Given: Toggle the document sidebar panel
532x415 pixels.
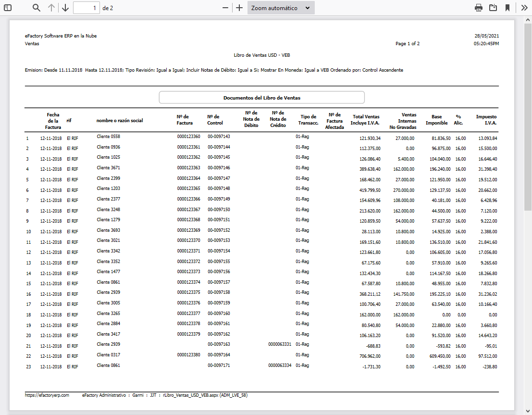Looking at the screenshot, I should click(8, 8).
